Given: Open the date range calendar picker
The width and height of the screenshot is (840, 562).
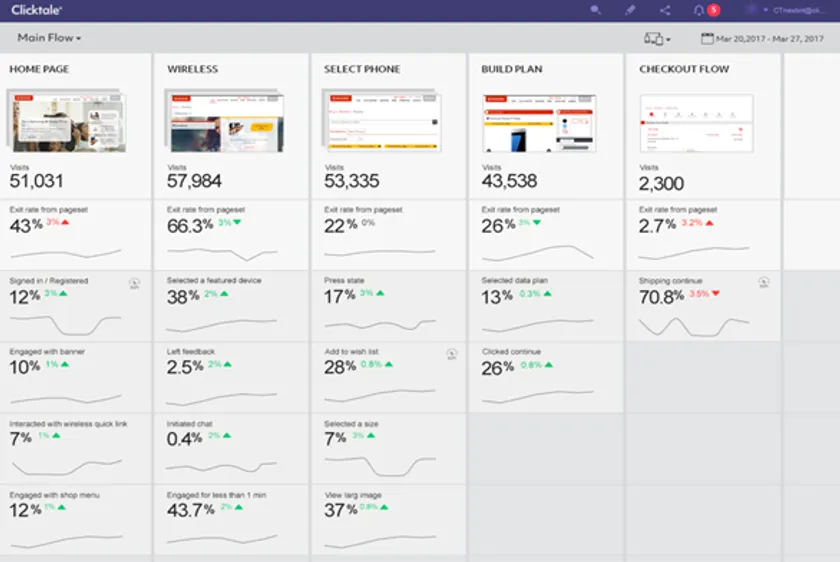Looking at the screenshot, I should 707,39.
